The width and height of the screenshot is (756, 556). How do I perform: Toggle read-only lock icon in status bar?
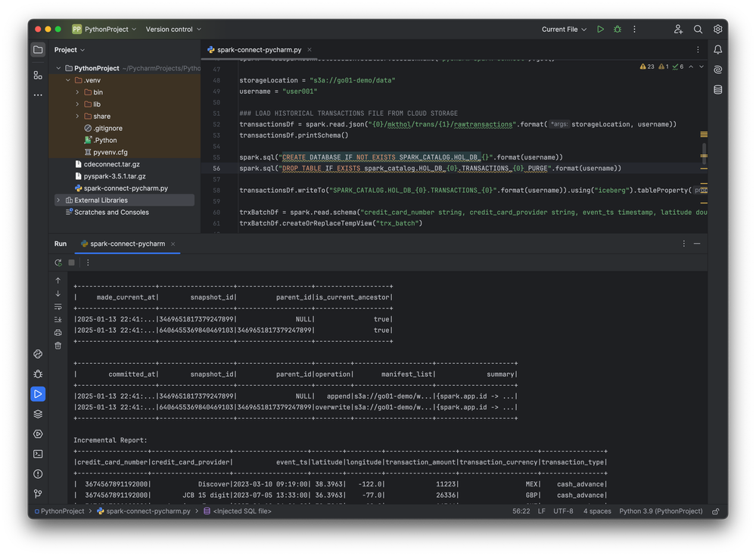pyautogui.click(x=716, y=511)
